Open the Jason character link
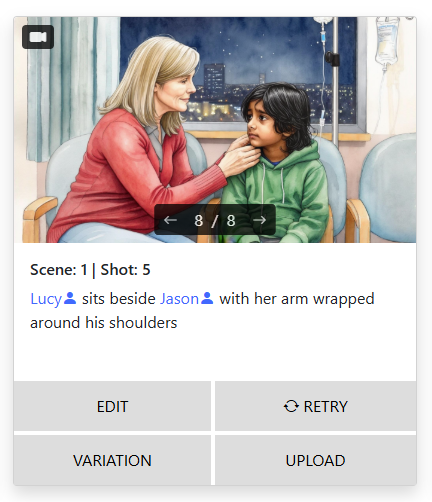432x502 pixels. coord(180,299)
